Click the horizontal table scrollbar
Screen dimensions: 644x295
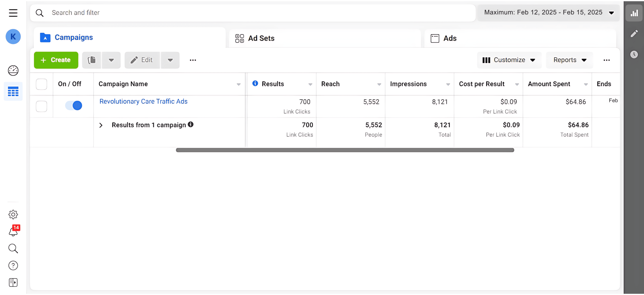click(345, 150)
